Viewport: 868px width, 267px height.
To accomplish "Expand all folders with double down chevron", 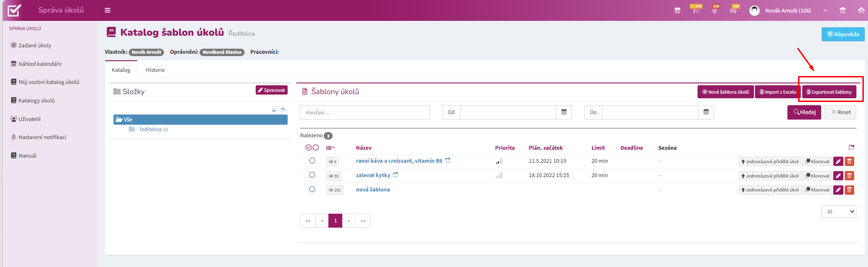I will (x=274, y=110).
